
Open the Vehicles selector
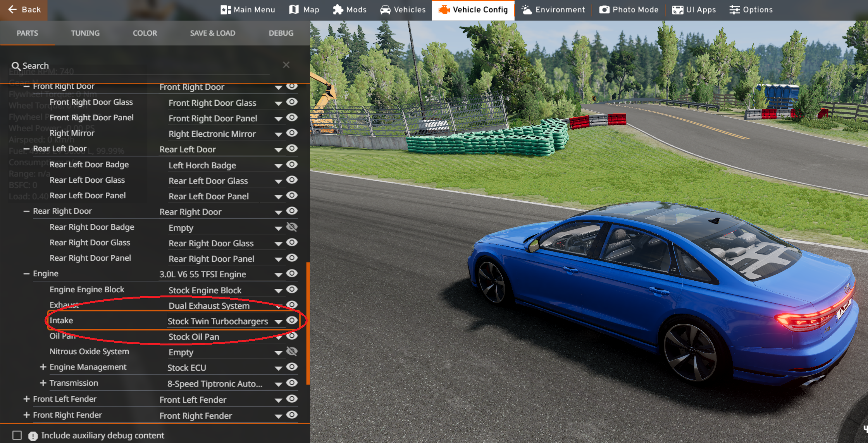point(403,10)
